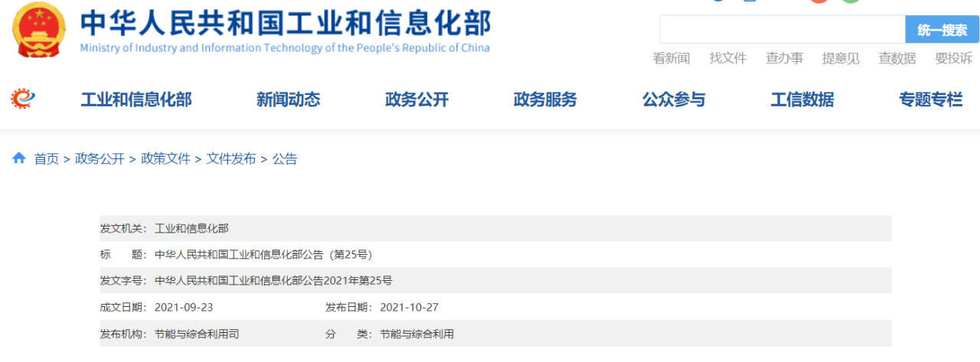This screenshot has height=362, width=980.
Task: Click the national emblem logo
Action: [x=38, y=31]
